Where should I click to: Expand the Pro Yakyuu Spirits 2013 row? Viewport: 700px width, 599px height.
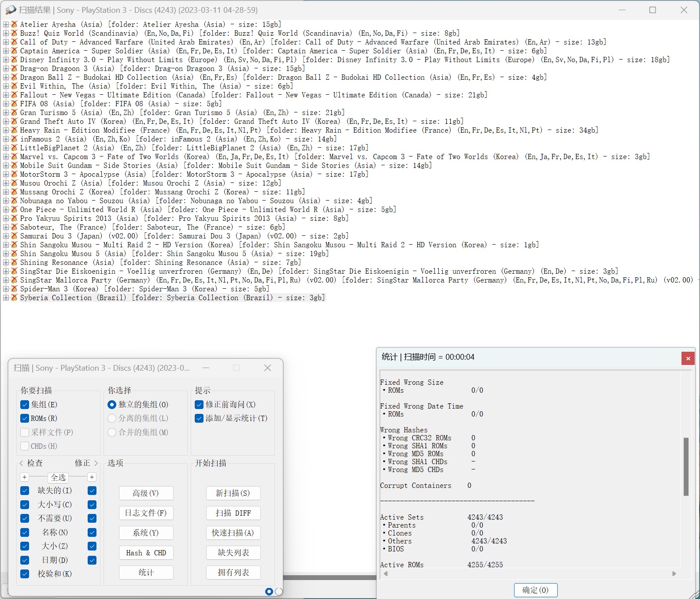(6, 219)
